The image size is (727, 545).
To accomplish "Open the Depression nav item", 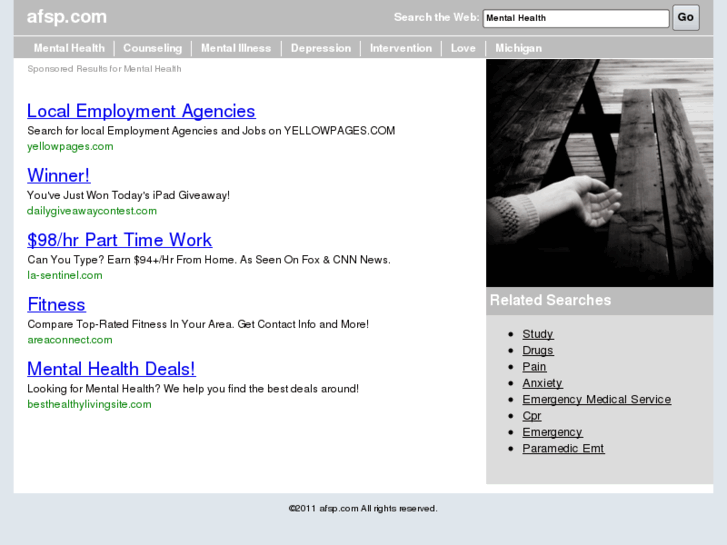I will 321,48.
